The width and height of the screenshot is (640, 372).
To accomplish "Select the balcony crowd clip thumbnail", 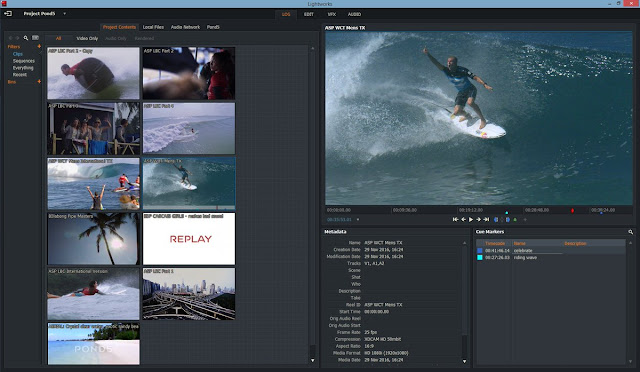I will (93, 128).
